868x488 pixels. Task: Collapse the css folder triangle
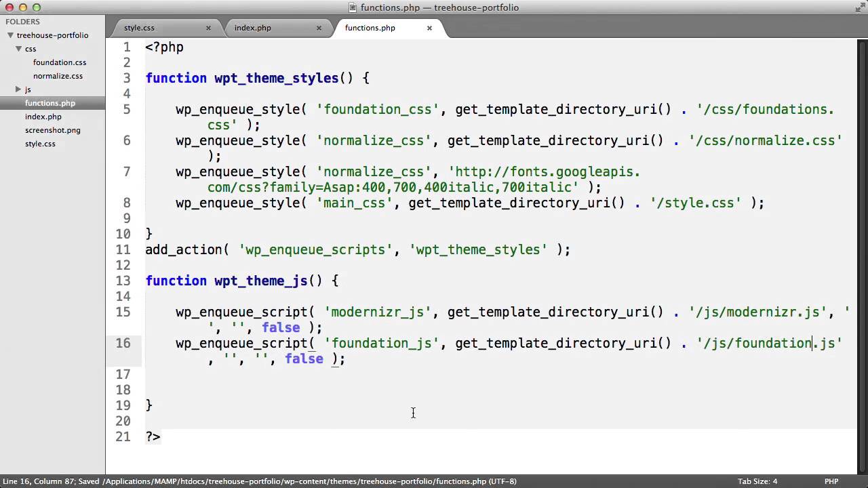(x=19, y=49)
